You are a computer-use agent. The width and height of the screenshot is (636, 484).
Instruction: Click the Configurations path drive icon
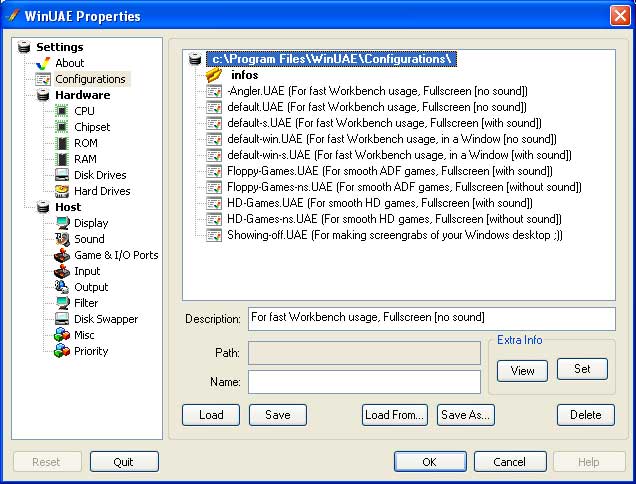195,59
